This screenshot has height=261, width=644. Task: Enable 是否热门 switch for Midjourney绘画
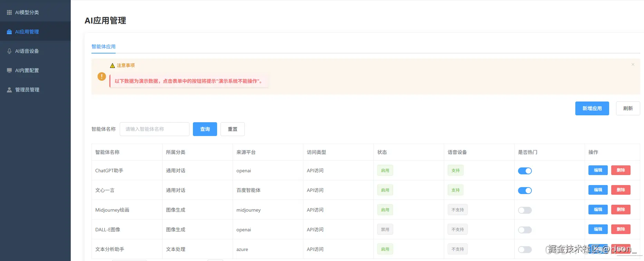pos(525,210)
